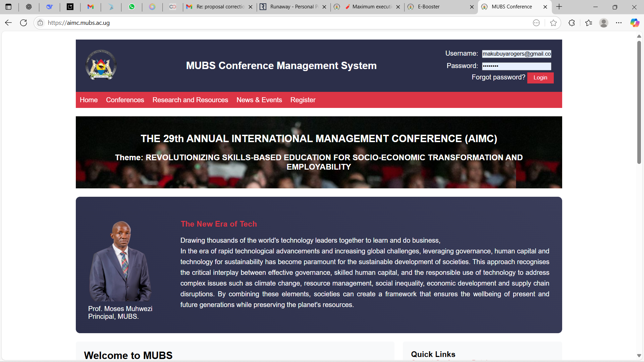Focus the Password input field

tap(517, 66)
